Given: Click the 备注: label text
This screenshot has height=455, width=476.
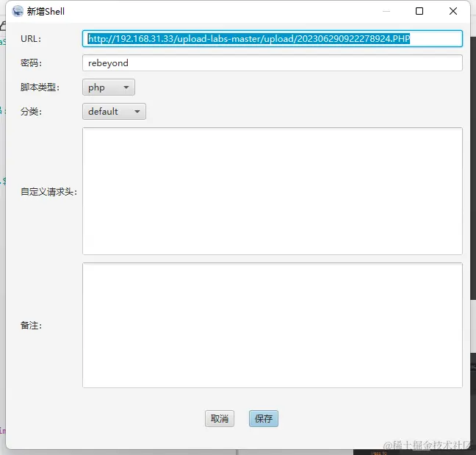Looking at the screenshot, I should click(31, 326).
